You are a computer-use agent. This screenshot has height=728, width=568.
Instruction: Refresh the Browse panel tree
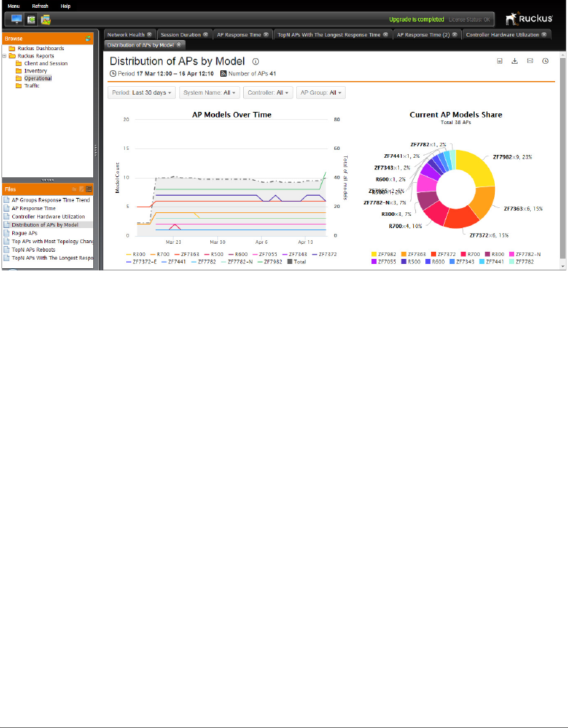click(x=88, y=39)
